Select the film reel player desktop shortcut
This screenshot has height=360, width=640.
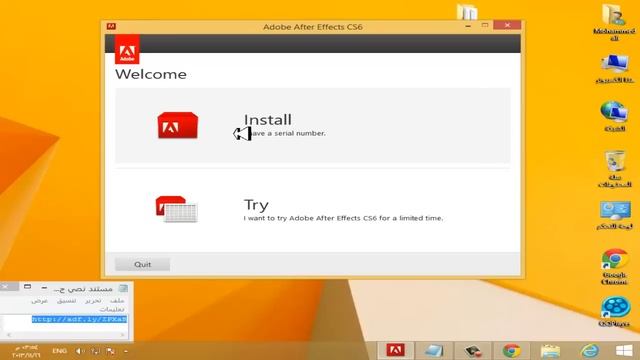point(614,311)
